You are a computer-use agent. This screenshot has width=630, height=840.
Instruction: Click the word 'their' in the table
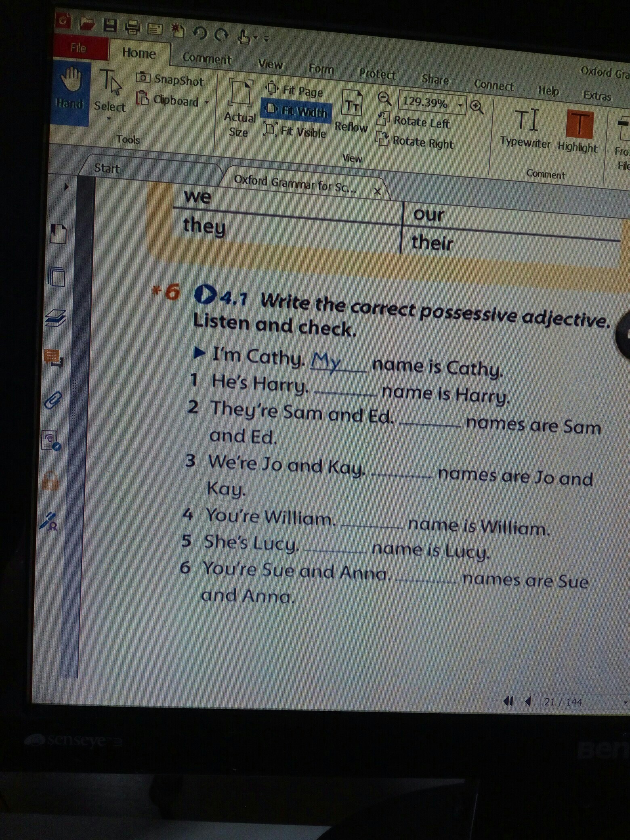[432, 243]
